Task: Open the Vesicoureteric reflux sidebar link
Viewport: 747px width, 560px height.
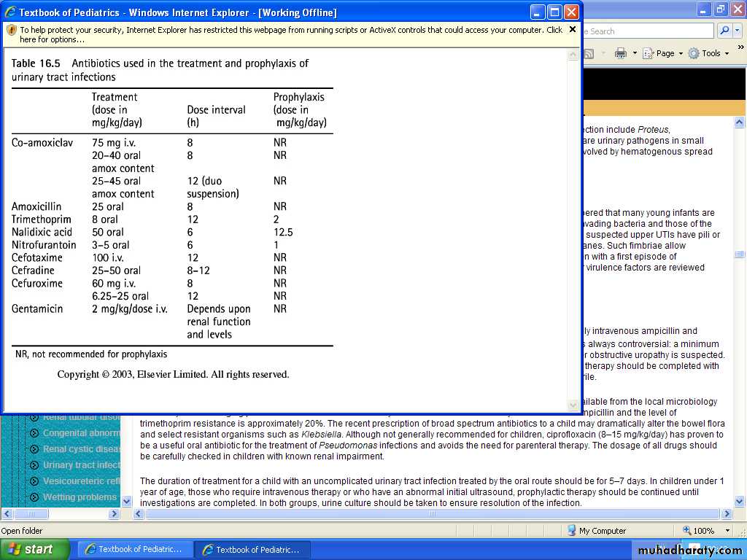Action: [x=81, y=481]
